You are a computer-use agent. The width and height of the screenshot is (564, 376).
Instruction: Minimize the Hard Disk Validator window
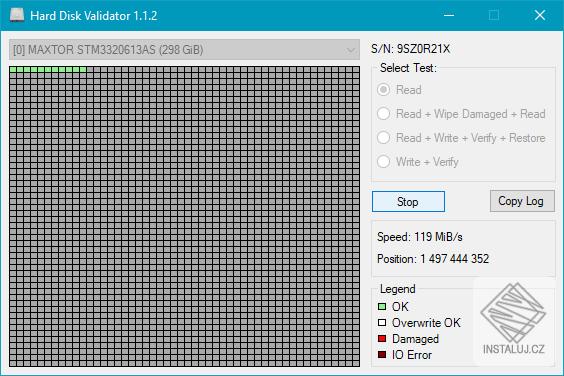pos(449,15)
